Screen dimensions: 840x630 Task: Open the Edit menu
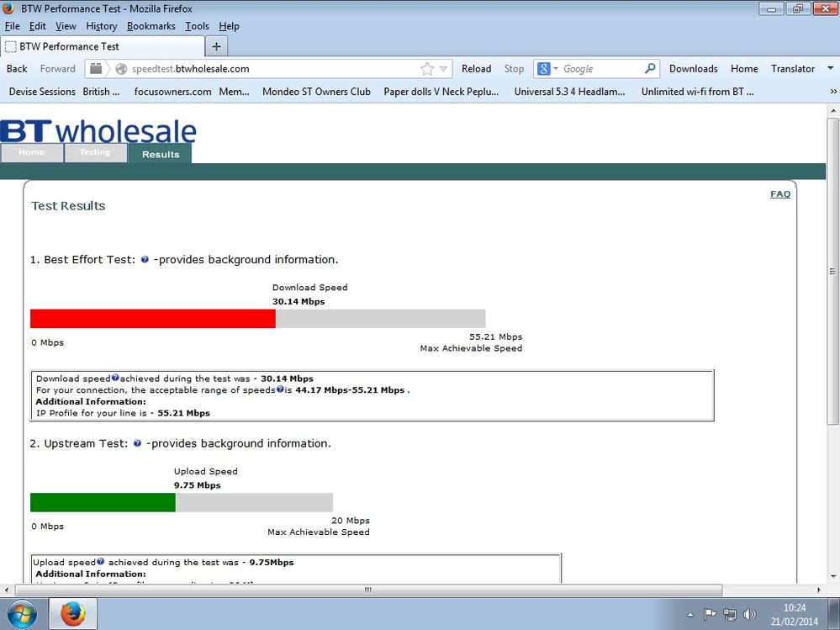[38, 26]
